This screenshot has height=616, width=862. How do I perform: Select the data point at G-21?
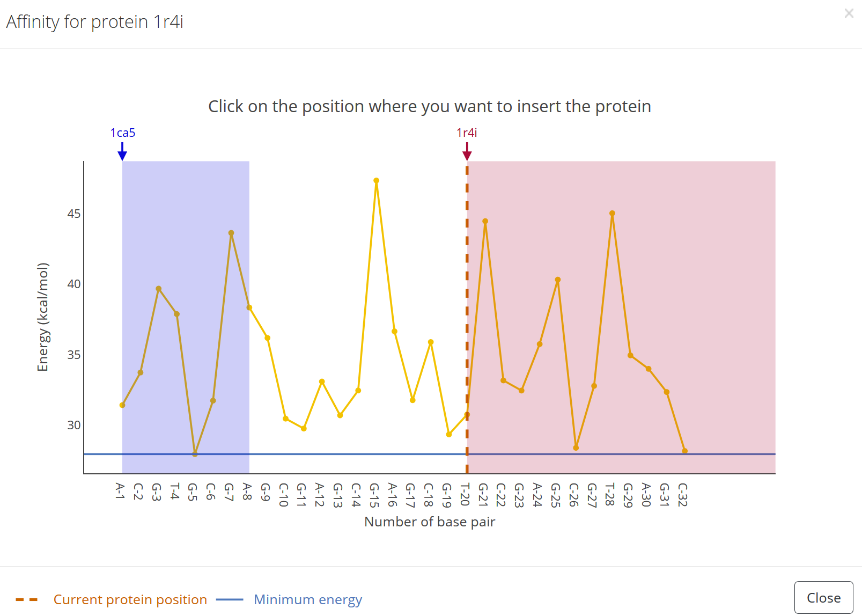click(485, 221)
